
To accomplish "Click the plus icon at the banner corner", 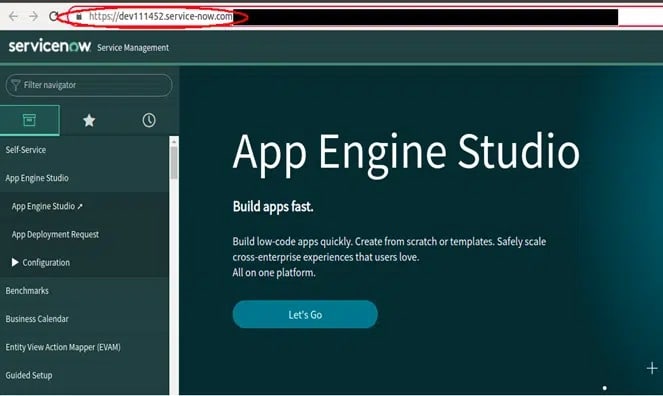I will tap(652, 368).
